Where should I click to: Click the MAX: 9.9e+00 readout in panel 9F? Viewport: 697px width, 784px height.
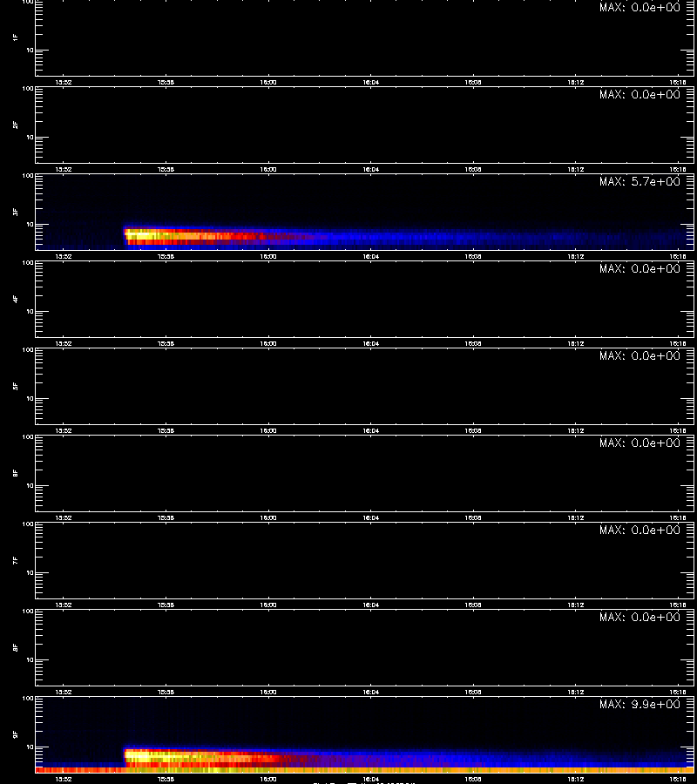point(639,705)
